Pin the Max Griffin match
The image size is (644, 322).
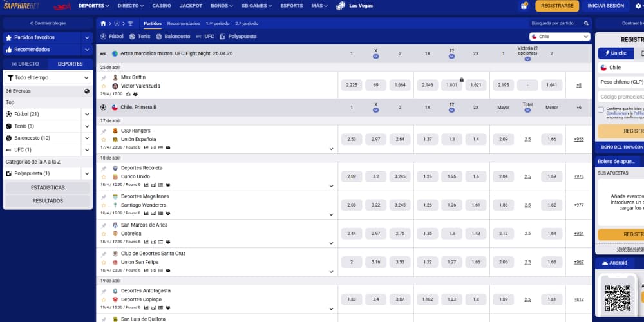pos(104,78)
